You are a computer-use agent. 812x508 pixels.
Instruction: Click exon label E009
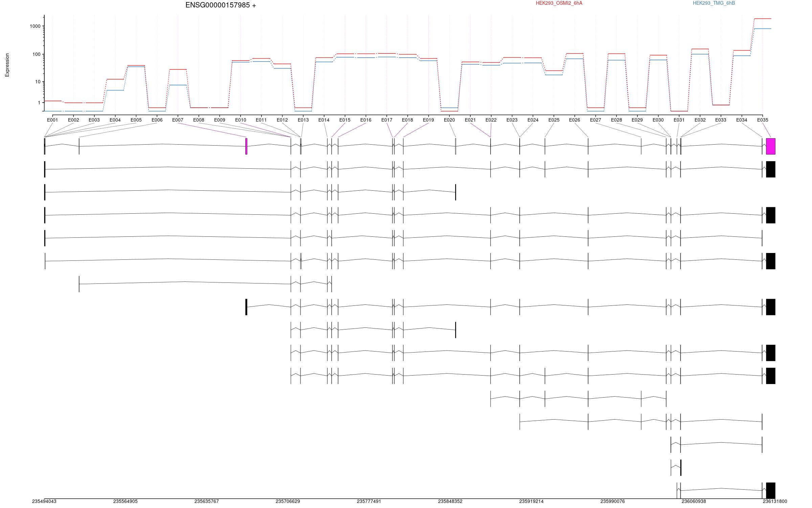(220, 120)
